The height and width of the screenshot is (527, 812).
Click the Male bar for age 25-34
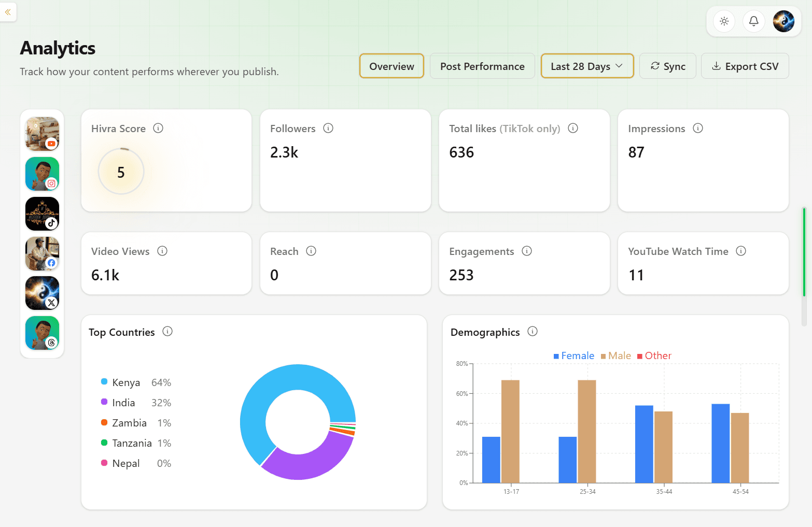587,432
